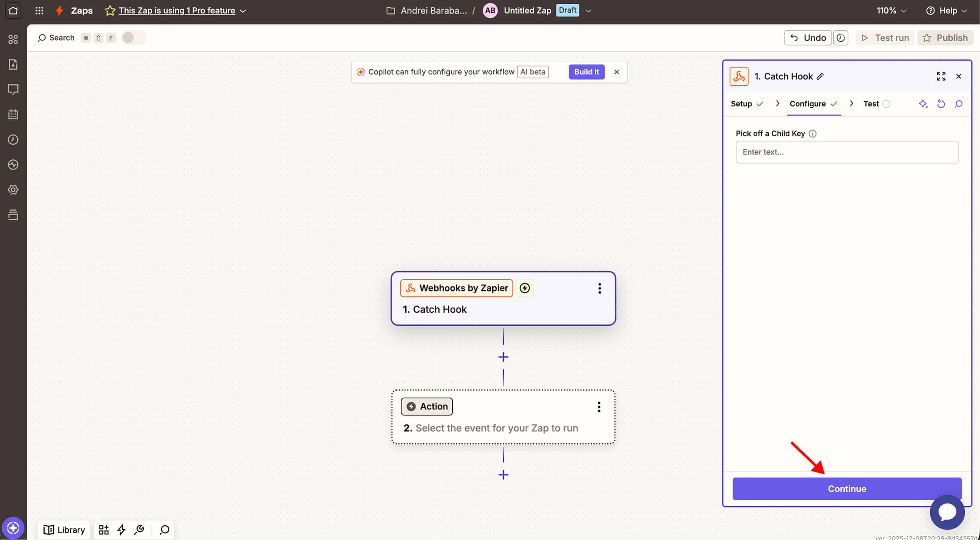
Task: Expand the Catch Hook panel to fullscreen
Action: [941, 76]
